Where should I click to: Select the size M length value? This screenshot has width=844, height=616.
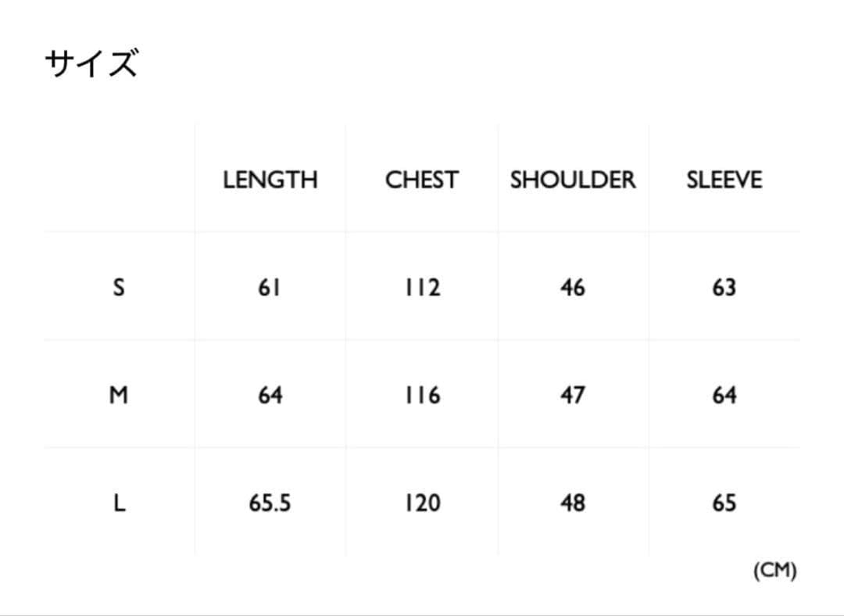tap(270, 396)
